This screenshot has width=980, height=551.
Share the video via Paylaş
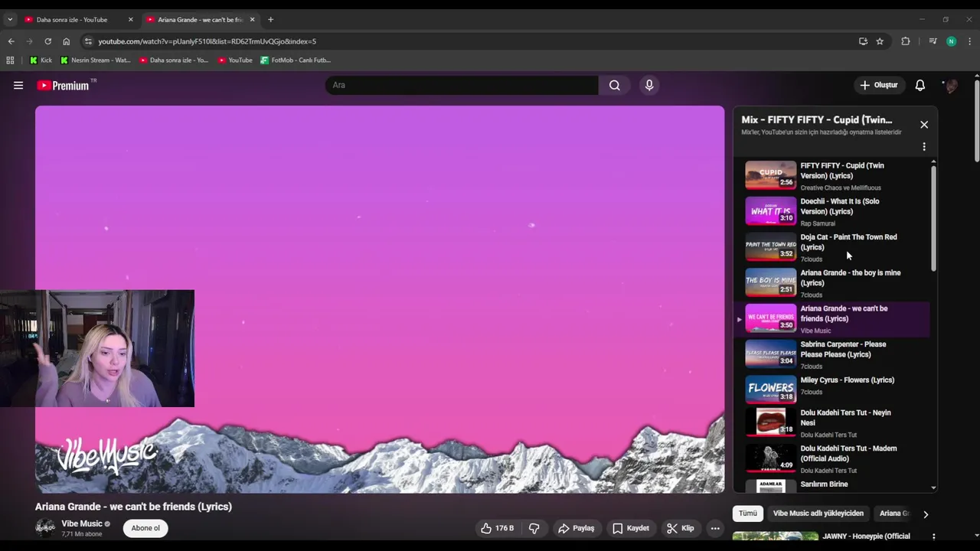coord(577,528)
